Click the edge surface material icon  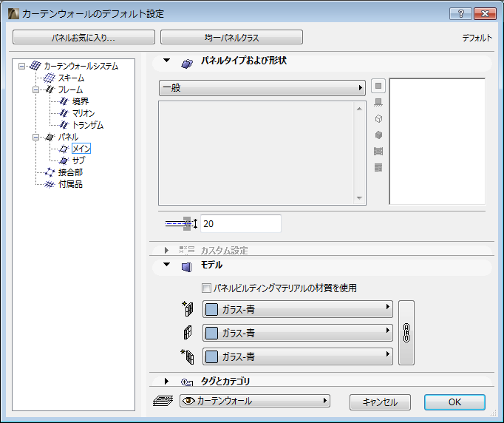tap(188, 333)
